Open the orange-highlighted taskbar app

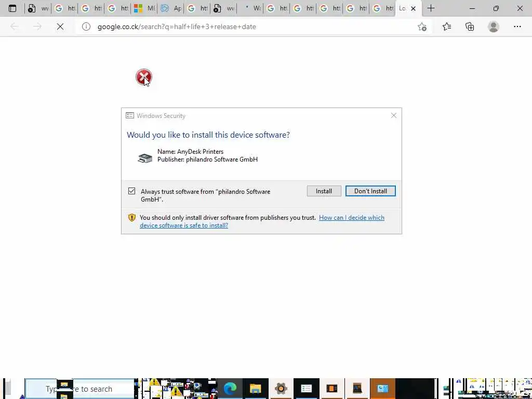click(382, 389)
